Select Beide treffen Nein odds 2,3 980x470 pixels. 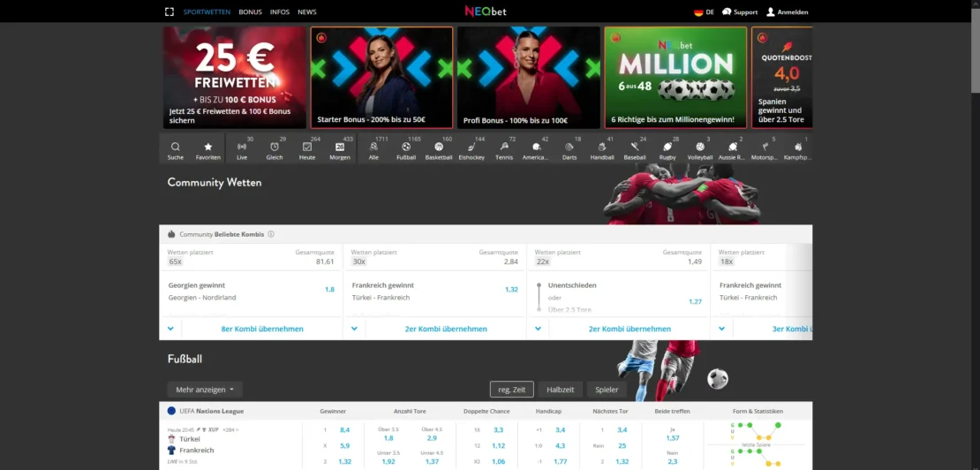click(673, 462)
